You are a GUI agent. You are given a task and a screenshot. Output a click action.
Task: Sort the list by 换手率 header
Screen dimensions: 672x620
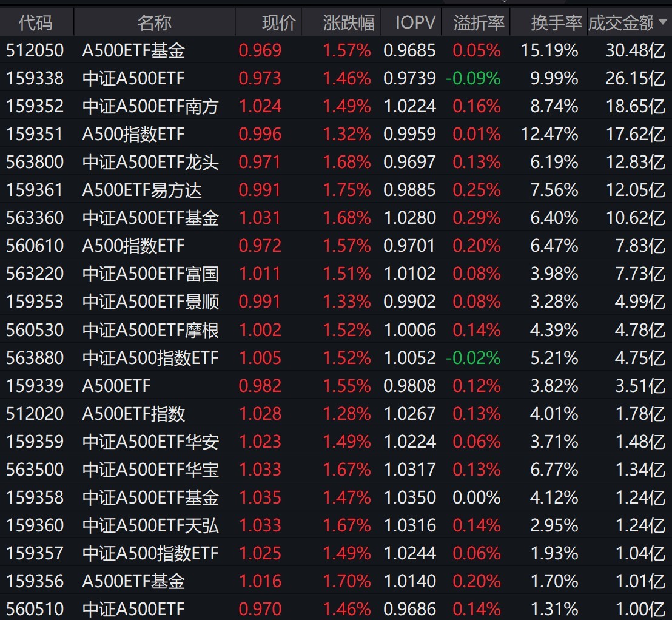[556, 23]
